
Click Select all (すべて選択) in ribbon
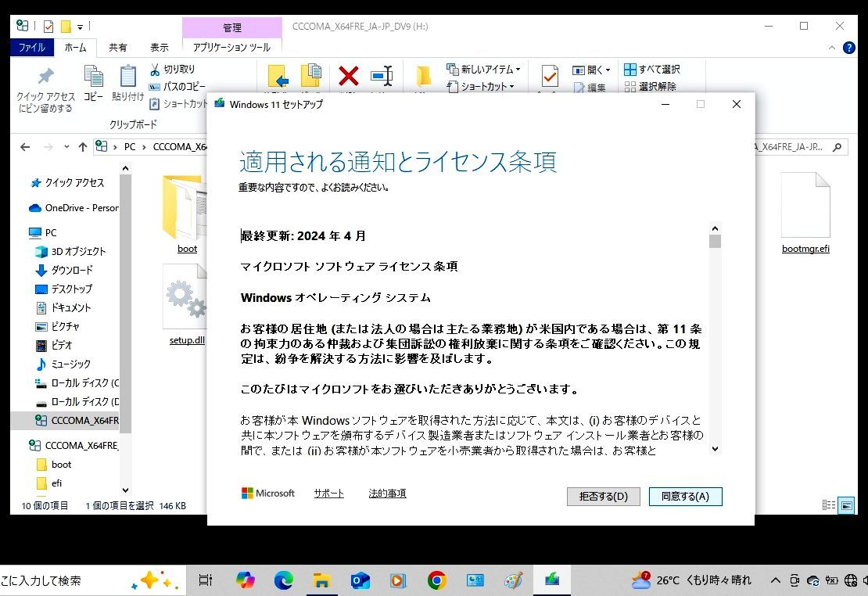click(x=651, y=70)
